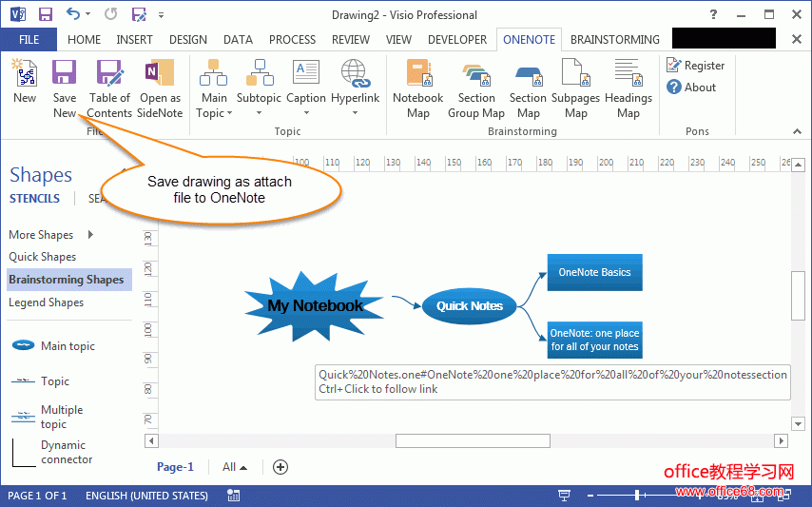Click the Headings Map icon

[x=628, y=74]
